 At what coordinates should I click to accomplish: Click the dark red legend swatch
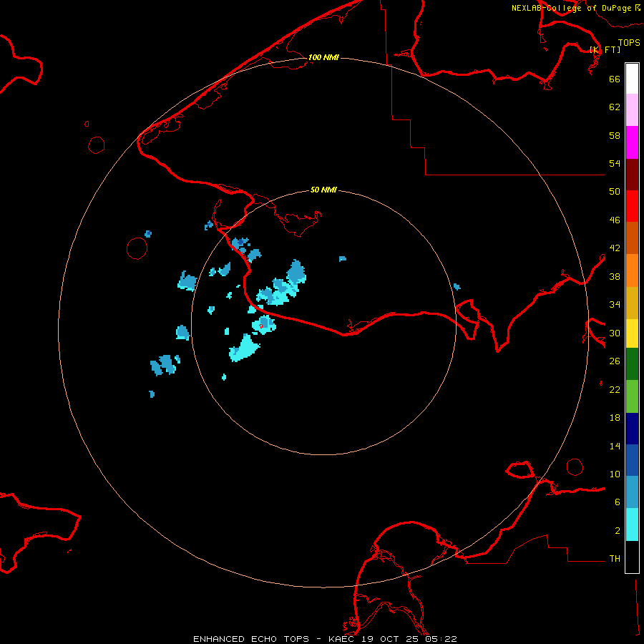coord(632,174)
